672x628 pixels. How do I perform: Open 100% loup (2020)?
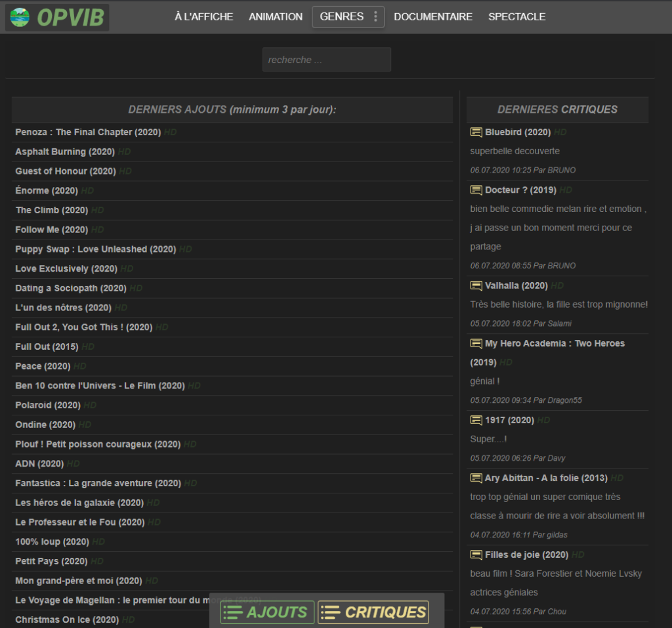coord(52,542)
